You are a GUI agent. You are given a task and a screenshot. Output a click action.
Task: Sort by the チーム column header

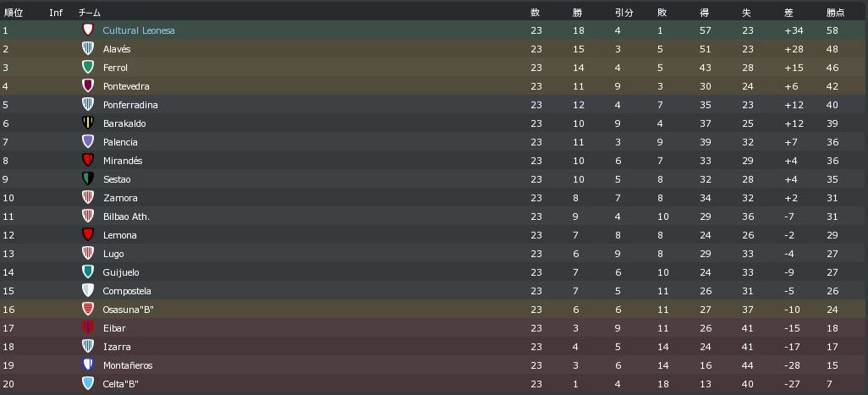pos(90,13)
